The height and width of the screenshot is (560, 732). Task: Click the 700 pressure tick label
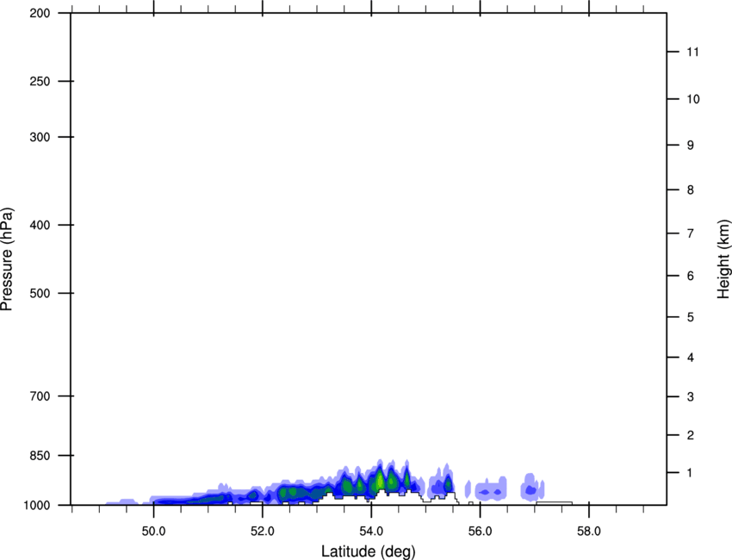(40, 396)
